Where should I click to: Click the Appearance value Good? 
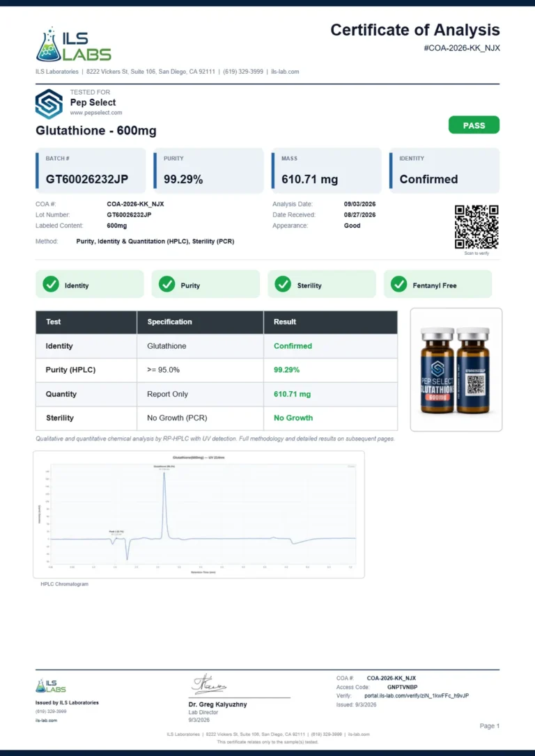pyautogui.click(x=352, y=226)
